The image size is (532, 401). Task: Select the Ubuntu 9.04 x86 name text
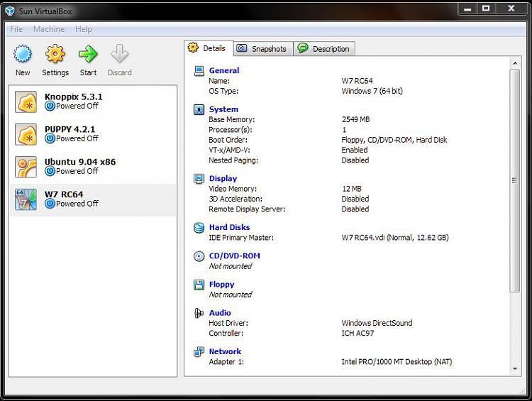[x=80, y=162]
